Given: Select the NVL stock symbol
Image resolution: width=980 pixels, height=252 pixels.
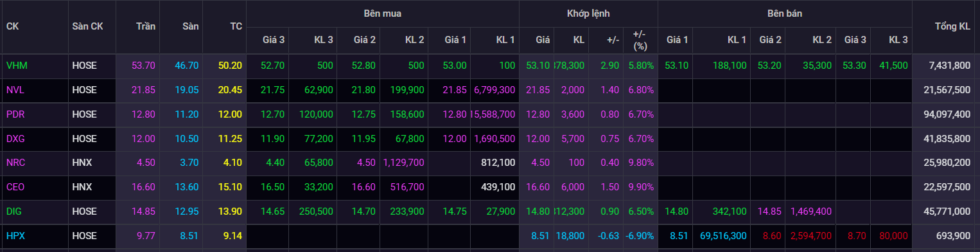Looking at the screenshot, I should pyautogui.click(x=15, y=90).
